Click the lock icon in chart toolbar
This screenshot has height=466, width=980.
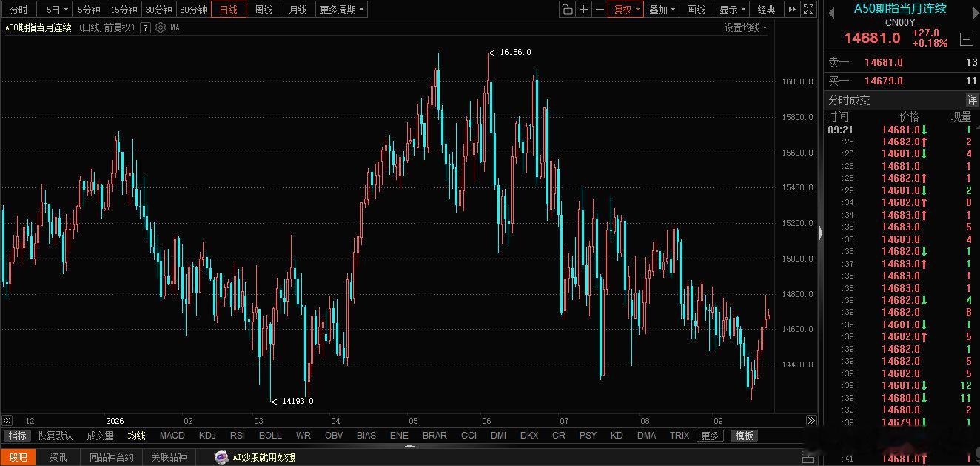[567, 10]
